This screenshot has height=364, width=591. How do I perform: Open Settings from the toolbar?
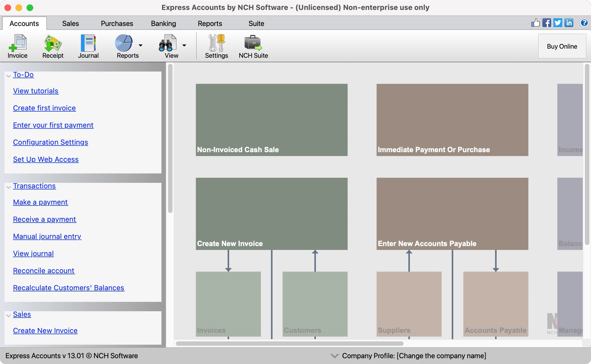pos(216,46)
